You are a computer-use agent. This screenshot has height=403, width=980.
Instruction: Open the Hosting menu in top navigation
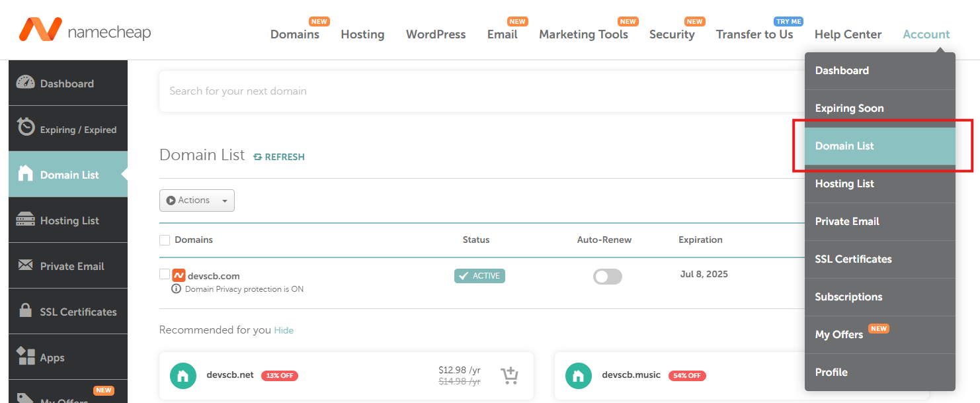click(362, 34)
